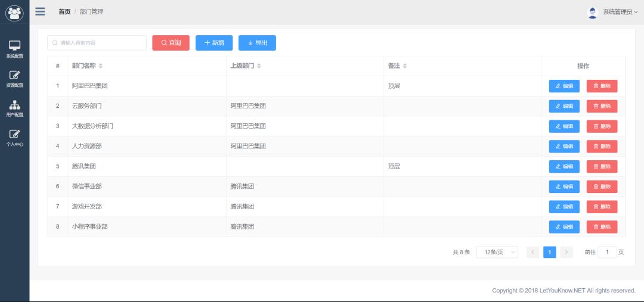Delete 腾讯集团 row
This screenshot has height=302, width=644.
[602, 167]
